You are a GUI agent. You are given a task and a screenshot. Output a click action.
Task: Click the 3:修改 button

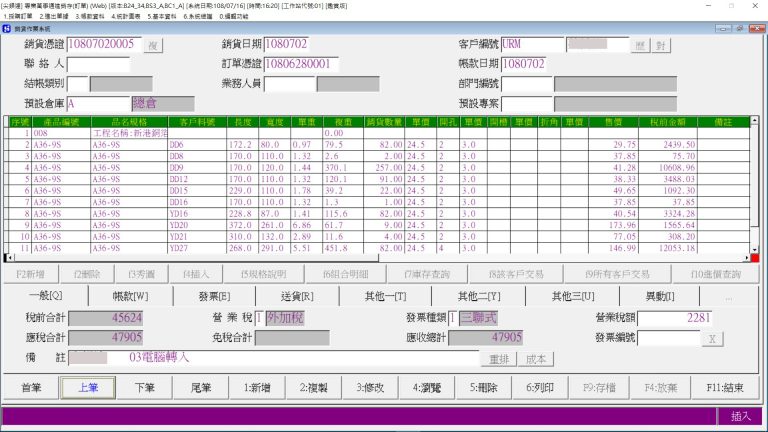(x=370, y=387)
